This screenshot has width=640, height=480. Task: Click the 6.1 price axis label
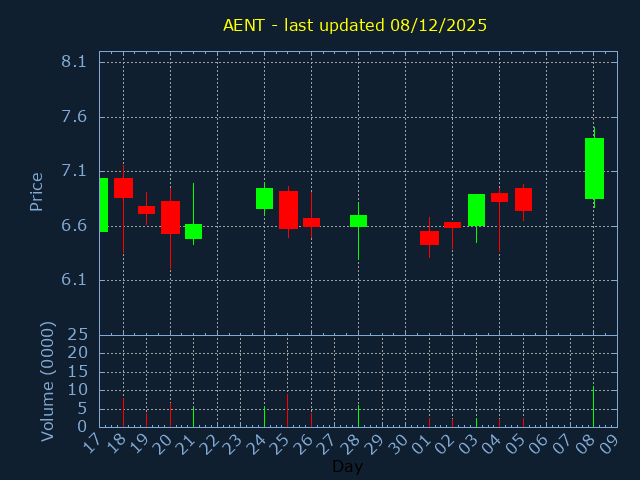pyautogui.click(x=74, y=280)
